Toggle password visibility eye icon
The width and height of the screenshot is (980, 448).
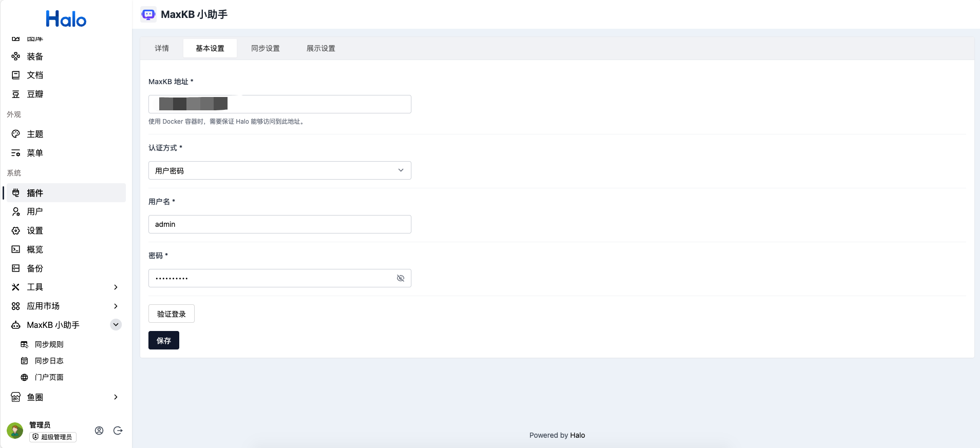401,278
